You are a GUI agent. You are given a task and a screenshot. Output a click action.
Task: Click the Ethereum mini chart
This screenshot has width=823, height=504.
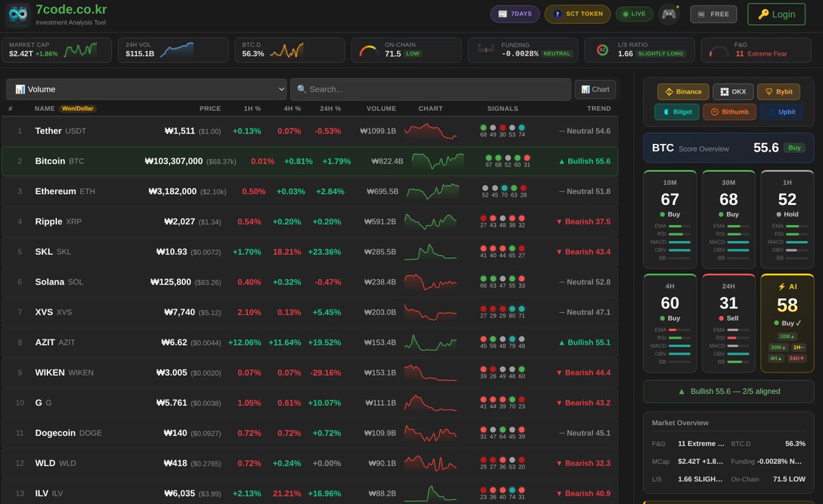click(x=432, y=191)
